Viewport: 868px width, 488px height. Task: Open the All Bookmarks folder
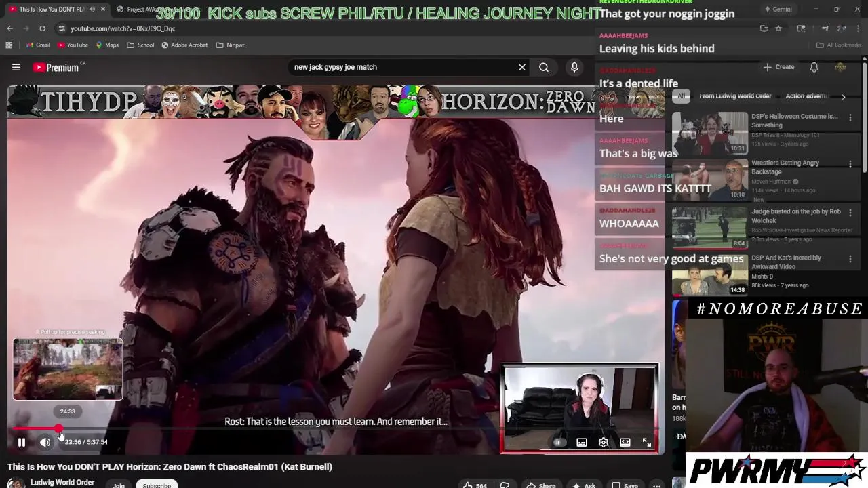tap(839, 45)
